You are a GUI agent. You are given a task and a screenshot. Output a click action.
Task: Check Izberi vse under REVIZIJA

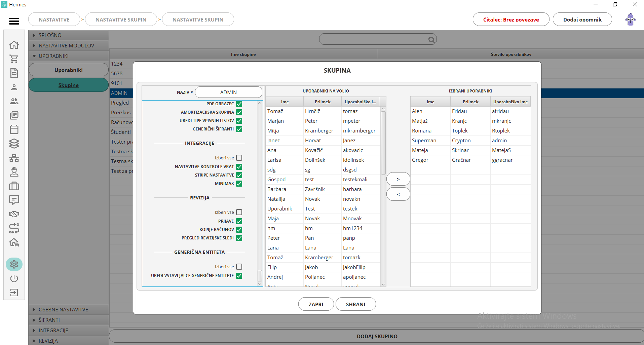pyautogui.click(x=239, y=212)
